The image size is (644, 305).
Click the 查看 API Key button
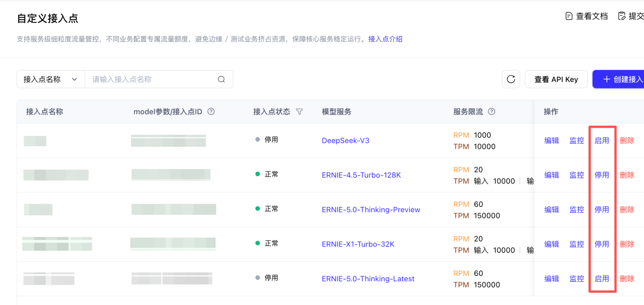pyautogui.click(x=556, y=79)
